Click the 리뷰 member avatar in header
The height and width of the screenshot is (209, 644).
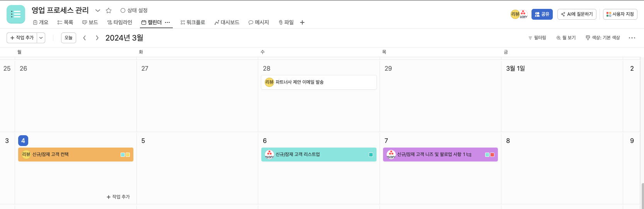(x=515, y=14)
